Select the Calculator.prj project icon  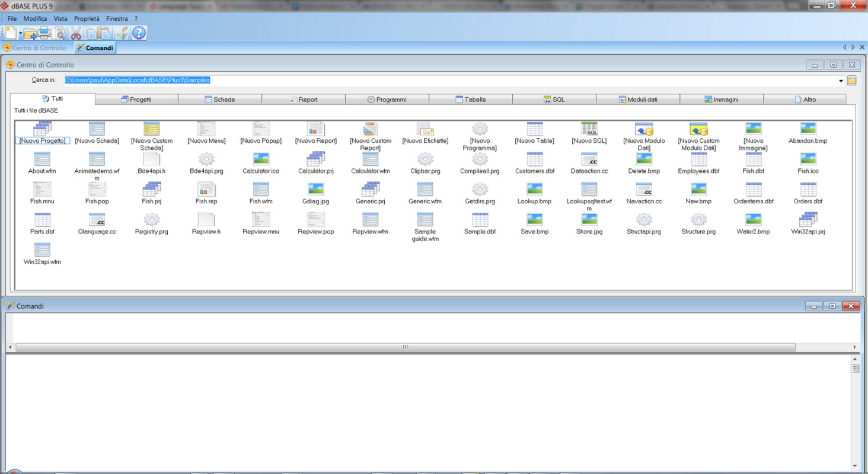pyautogui.click(x=316, y=159)
